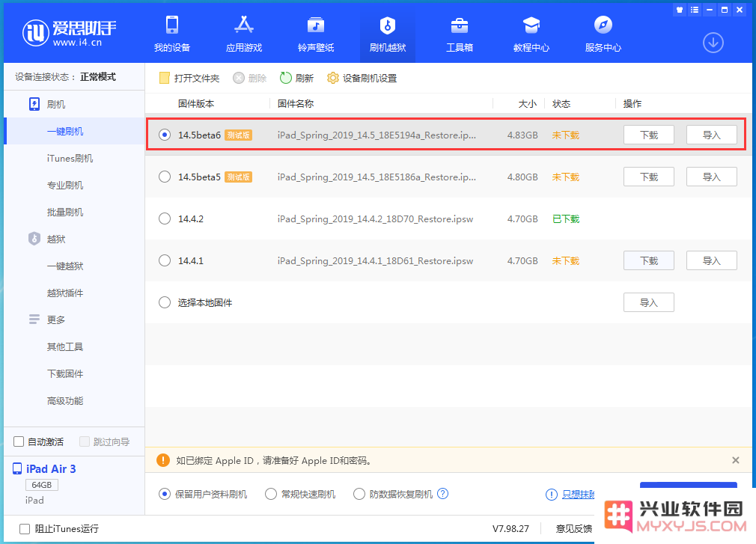Screen dimensions: 756x544
Task: Click 导入 for local firmware row
Action: pyautogui.click(x=648, y=302)
